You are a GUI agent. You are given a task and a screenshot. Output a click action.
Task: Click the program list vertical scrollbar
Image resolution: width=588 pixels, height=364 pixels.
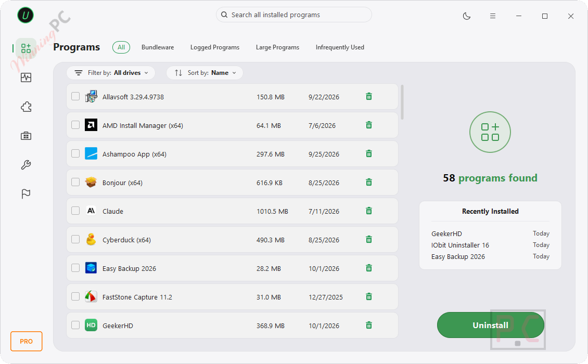[402, 102]
